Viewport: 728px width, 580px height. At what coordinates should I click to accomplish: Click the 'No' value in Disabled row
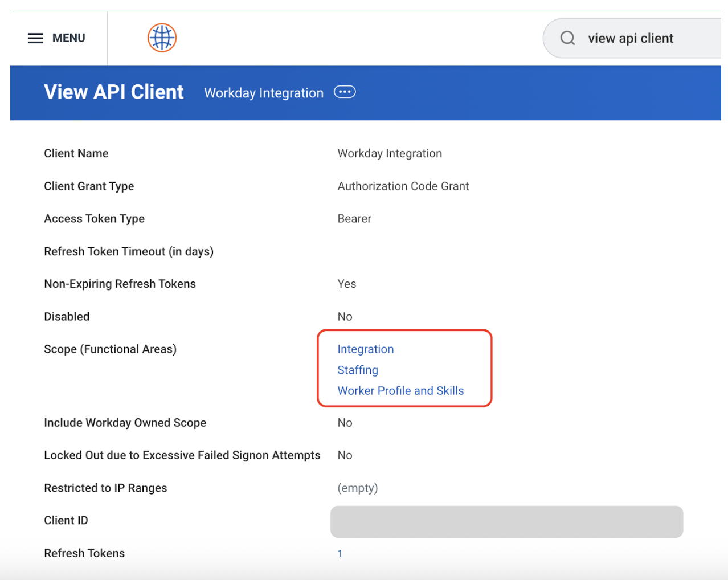click(x=345, y=317)
